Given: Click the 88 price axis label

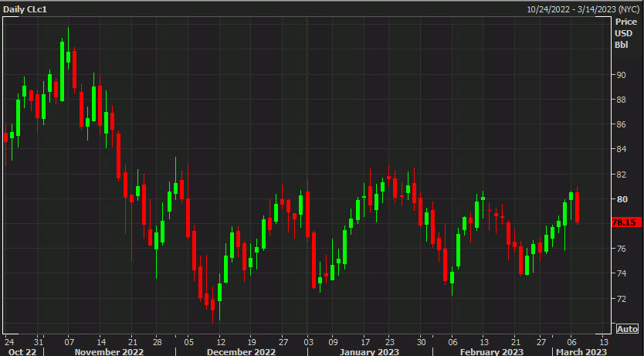Looking at the screenshot, I should point(622,100).
